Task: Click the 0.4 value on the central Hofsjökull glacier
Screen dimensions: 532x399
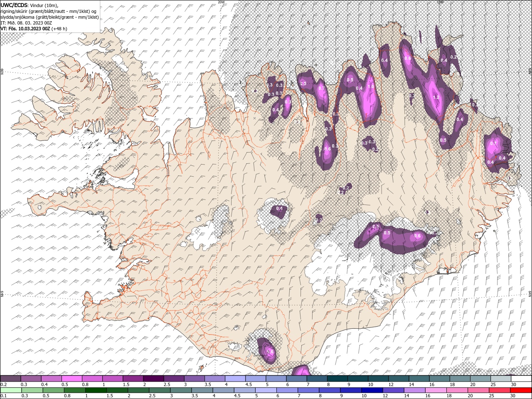Action: [279, 208]
